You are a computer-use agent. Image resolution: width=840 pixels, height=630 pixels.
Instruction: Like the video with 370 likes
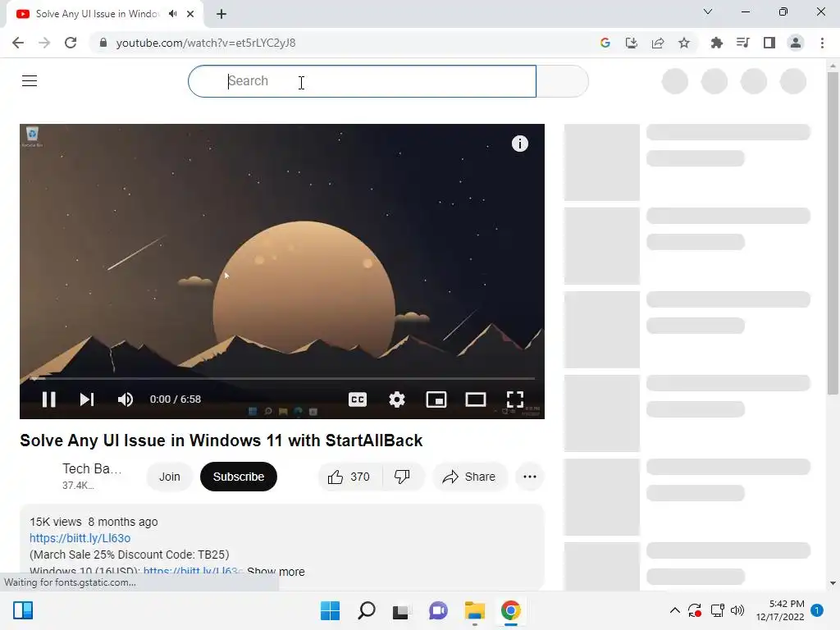pos(349,477)
